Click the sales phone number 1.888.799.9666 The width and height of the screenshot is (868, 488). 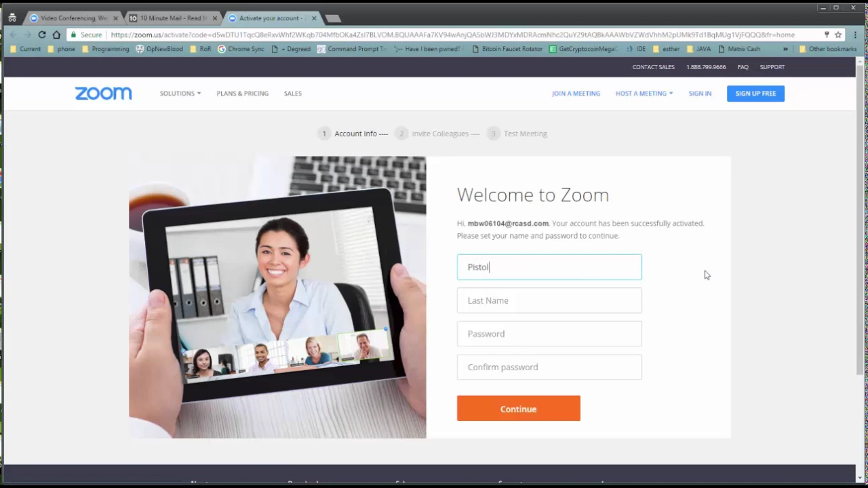click(706, 67)
